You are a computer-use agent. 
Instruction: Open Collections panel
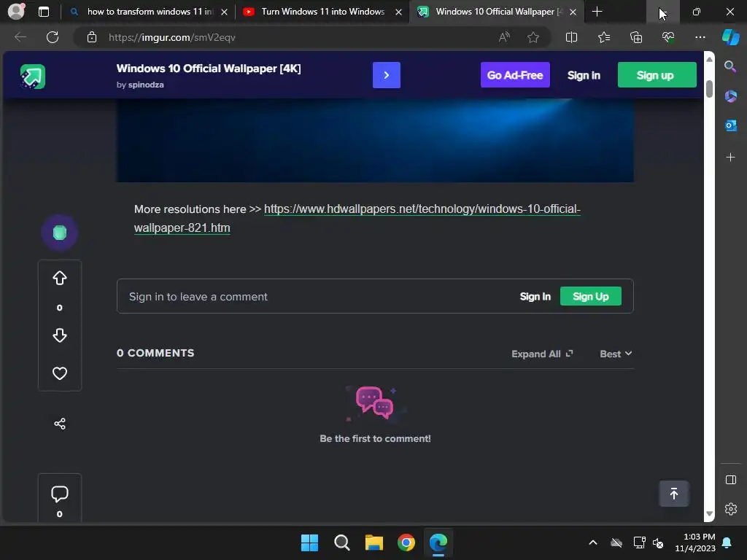point(636,37)
